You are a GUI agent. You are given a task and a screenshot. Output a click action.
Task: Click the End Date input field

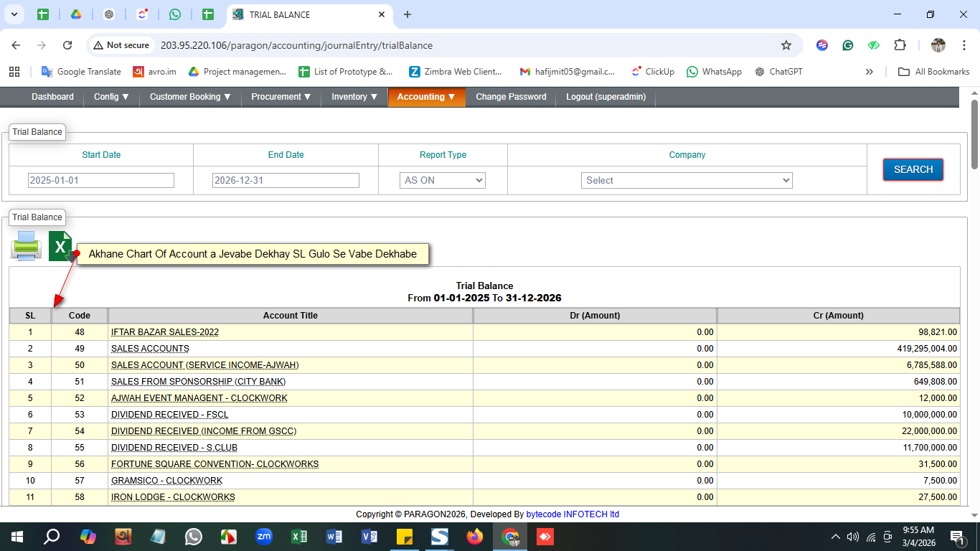(x=286, y=181)
